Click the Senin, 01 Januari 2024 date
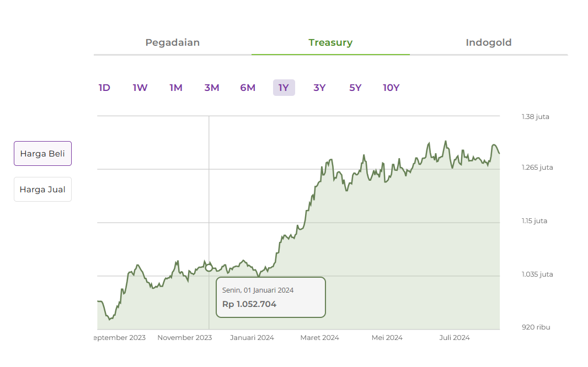The image size is (588, 367). point(258,290)
